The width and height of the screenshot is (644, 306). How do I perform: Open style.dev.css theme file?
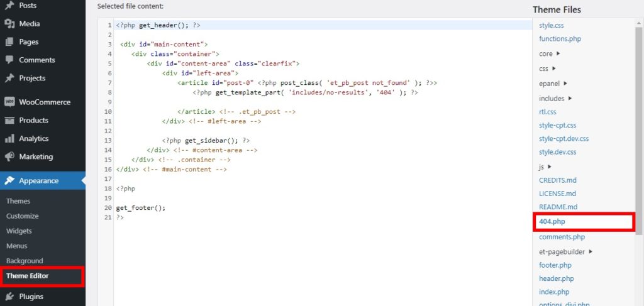pos(557,152)
